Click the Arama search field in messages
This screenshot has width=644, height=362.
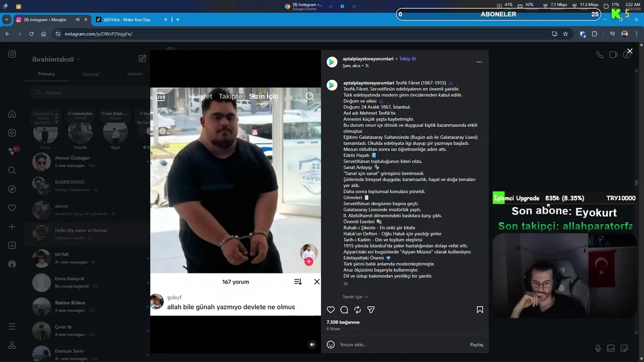pos(88,93)
